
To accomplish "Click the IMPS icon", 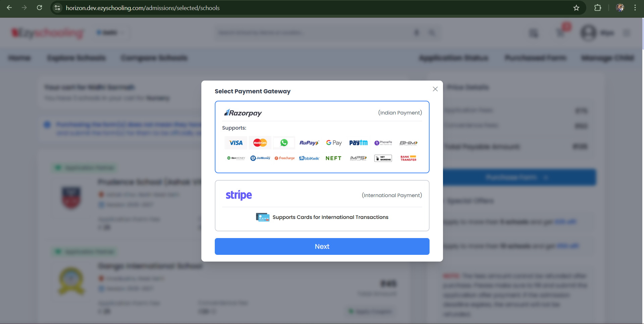I will click(358, 158).
